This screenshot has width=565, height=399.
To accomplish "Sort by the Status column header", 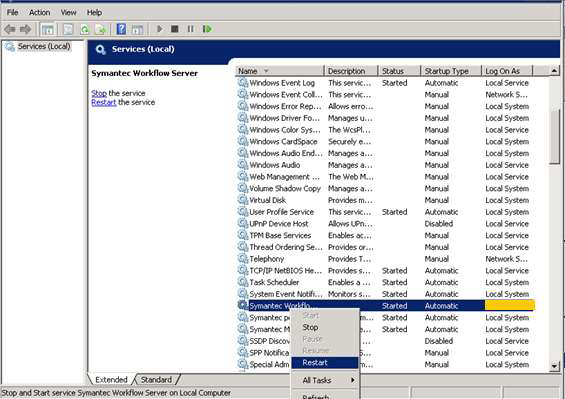I will 399,71.
